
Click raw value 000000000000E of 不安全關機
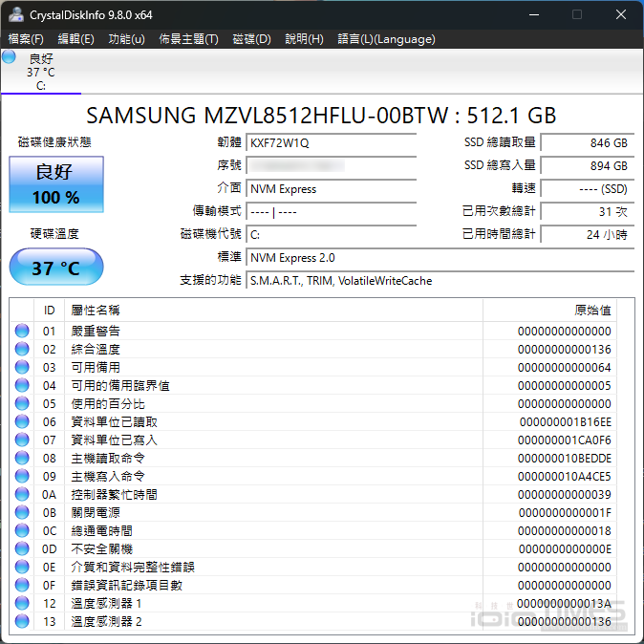pos(565,549)
